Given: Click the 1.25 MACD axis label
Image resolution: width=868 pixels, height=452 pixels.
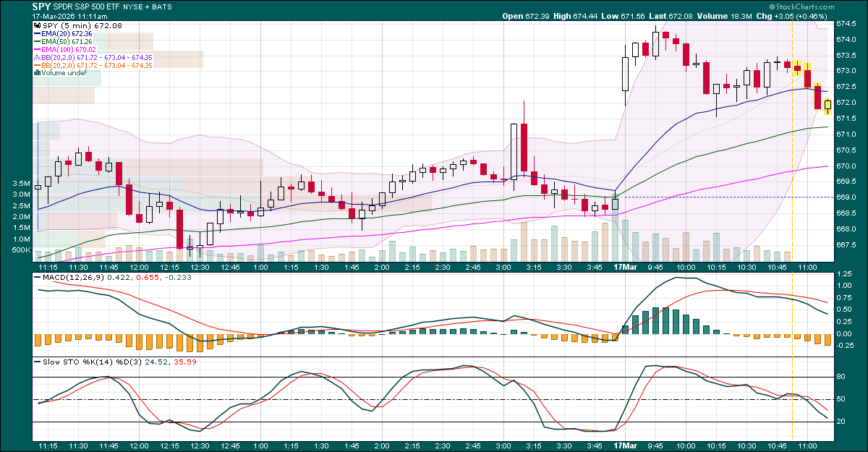Looking at the screenshot, I should pos(845,275).
